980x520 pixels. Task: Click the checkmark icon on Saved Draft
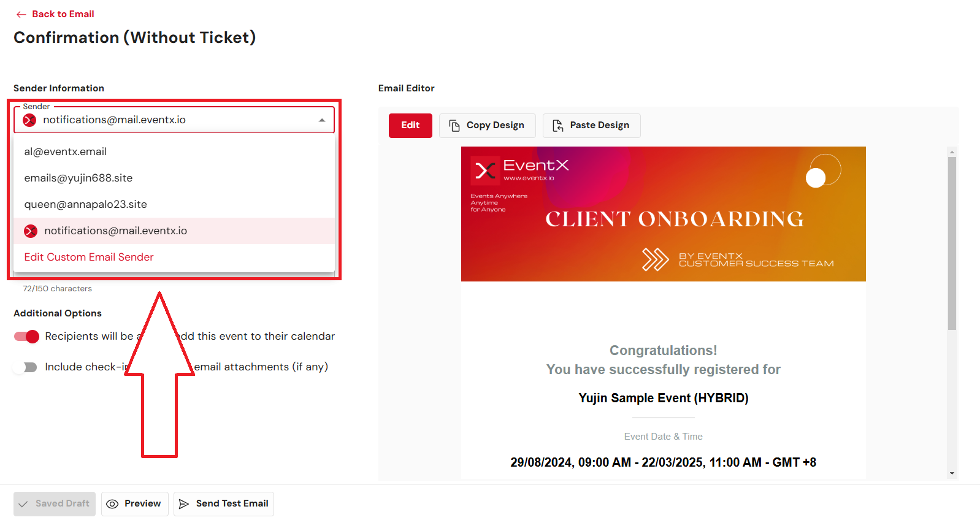click(x=23, y=504)
